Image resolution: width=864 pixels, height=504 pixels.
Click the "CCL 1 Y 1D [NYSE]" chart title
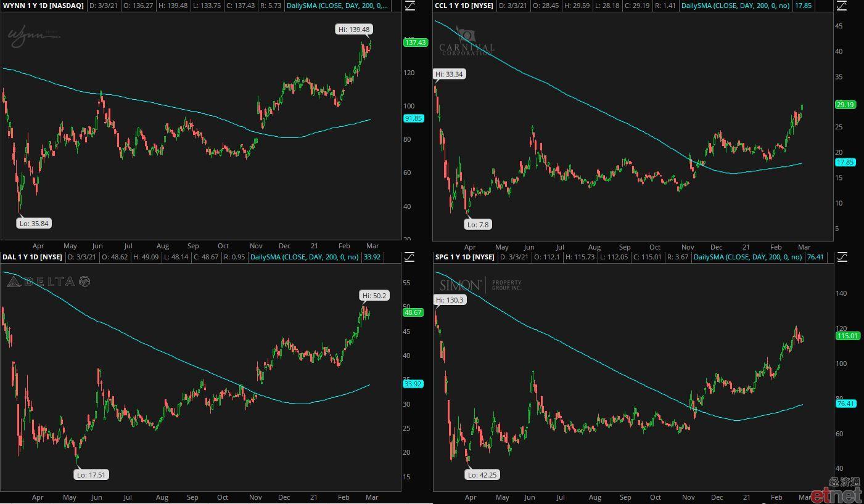tap(464, 6)
